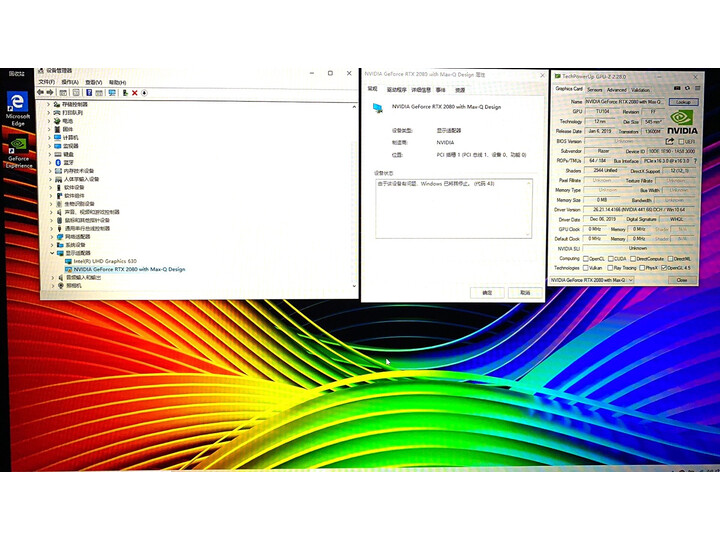Select the Cameras (照相机) category

click(x=70, y=286)
